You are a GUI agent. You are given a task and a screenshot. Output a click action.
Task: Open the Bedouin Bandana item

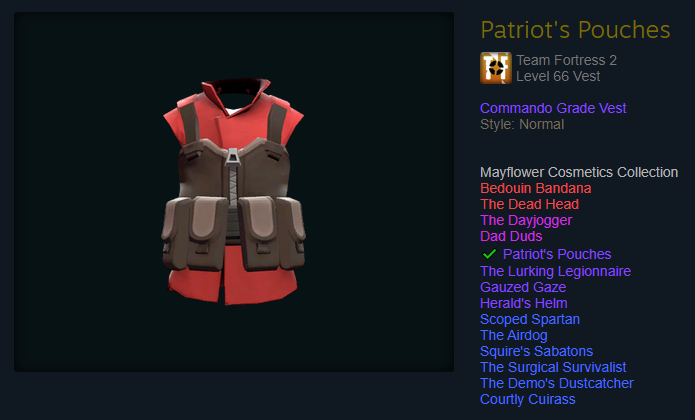tap(535, 188)
